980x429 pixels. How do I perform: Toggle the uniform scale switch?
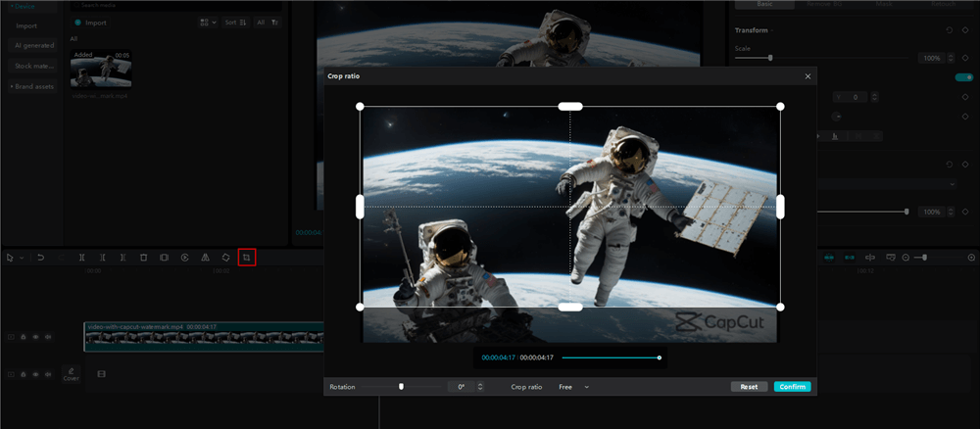964,77
